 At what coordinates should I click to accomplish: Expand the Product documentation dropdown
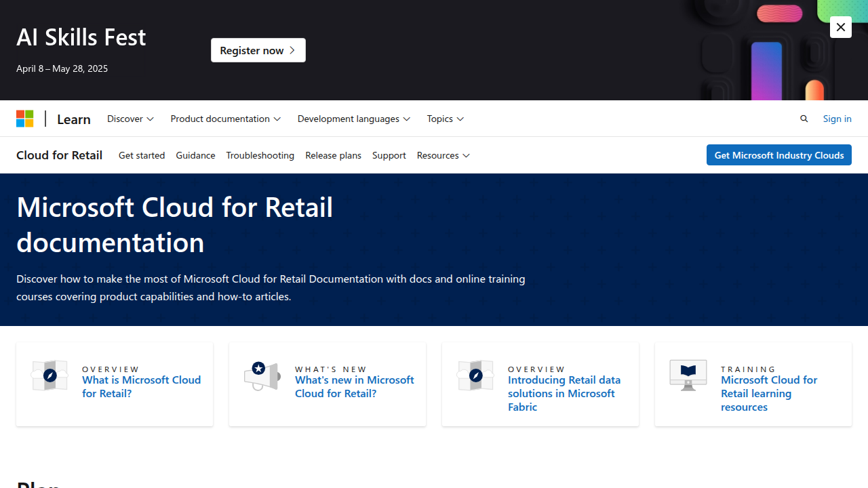(226, 119)
